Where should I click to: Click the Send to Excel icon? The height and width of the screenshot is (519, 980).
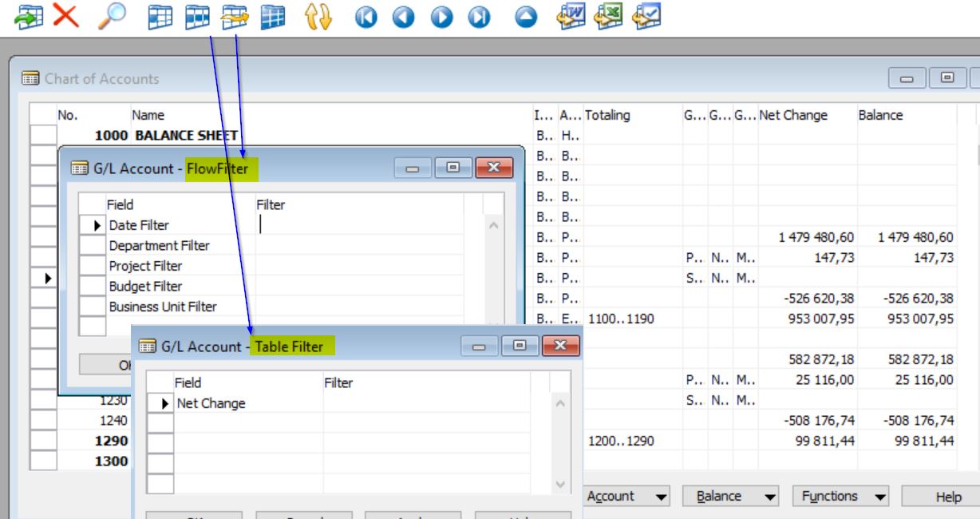pos(609,17)
